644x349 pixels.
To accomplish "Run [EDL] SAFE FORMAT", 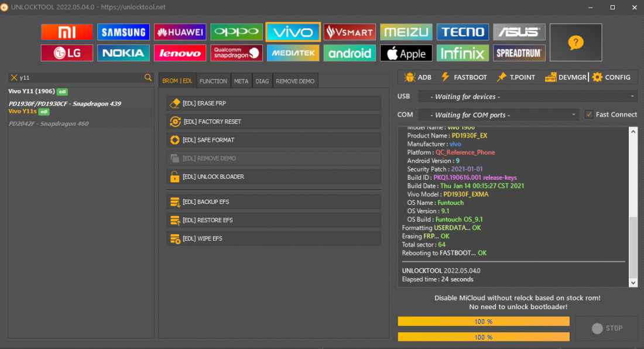I will point(273,140).
